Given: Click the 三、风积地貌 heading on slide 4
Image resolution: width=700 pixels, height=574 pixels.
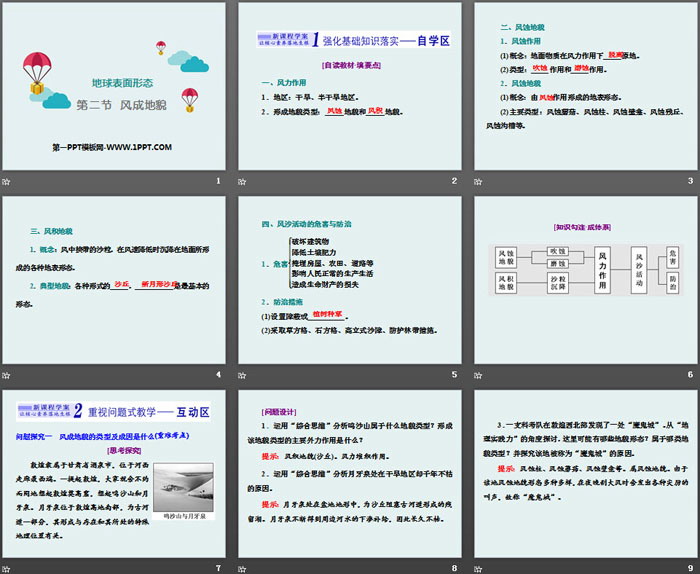Looking at the screenshot, I should [x=51, y=231].
